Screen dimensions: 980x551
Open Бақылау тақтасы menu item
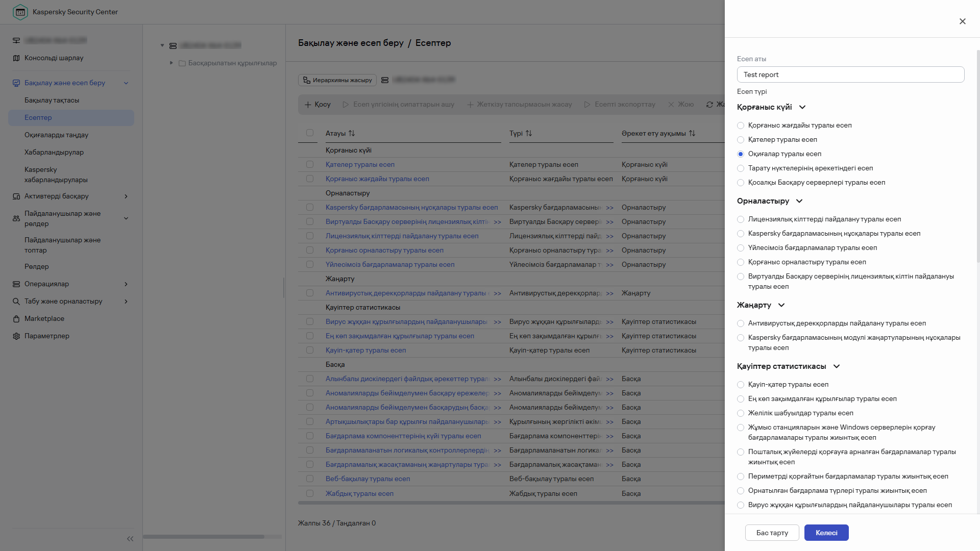click(x=52, y=101)
